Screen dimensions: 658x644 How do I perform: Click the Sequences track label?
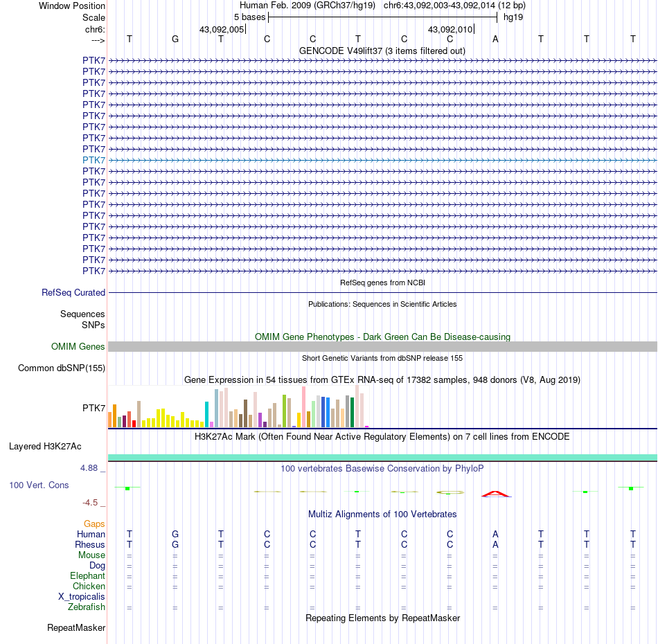(82, 314)
